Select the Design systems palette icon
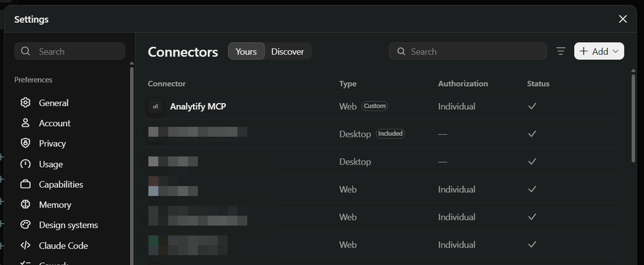Screen dimensions: 644x265 point(25,225)
